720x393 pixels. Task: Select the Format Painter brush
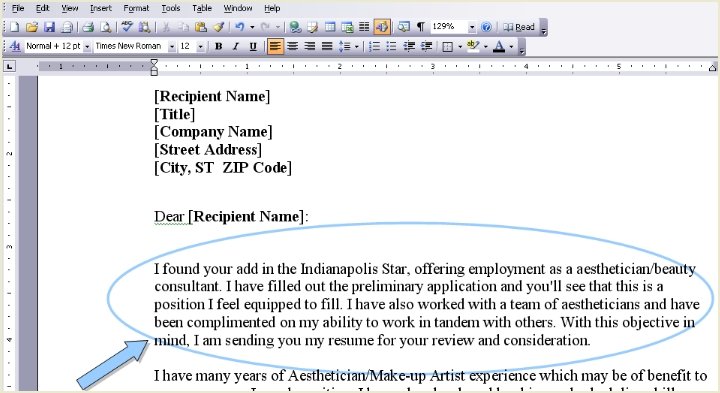[x=219, y=27]
